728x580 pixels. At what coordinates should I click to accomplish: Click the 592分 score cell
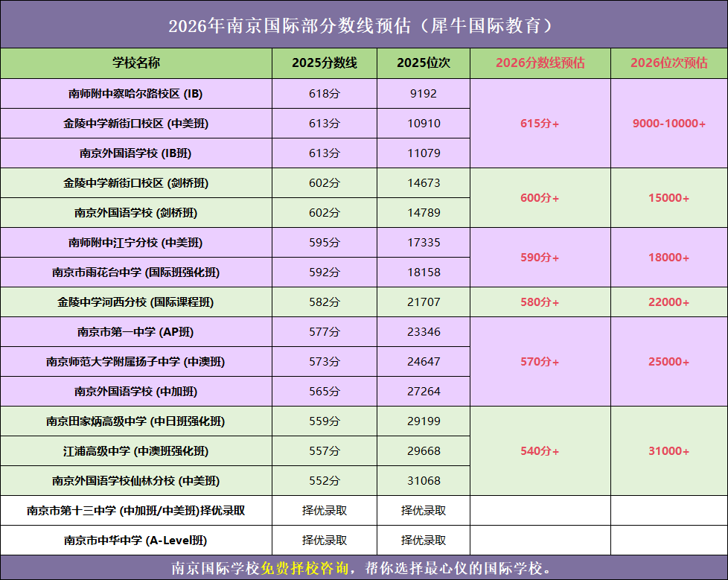(x=325, y=272)
